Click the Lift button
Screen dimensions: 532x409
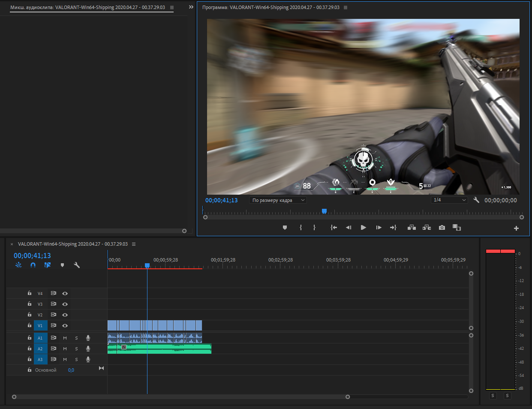[412, 228]
